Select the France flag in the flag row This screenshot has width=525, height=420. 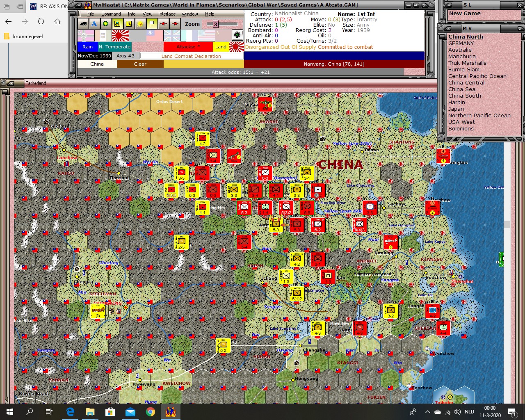click(x=189, y=36)
